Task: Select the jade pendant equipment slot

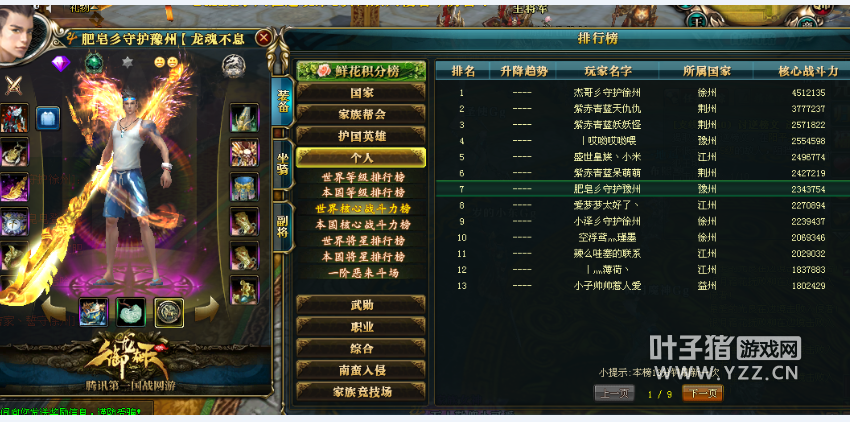Action: coord(131,312)
